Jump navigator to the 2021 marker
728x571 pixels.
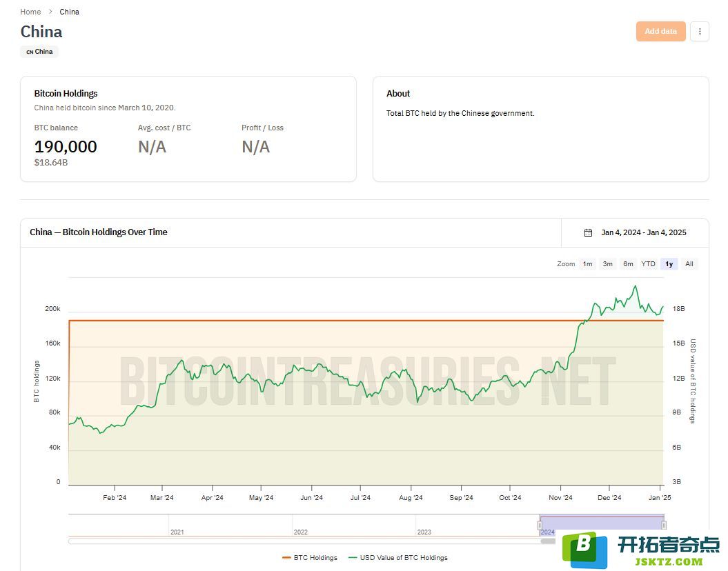coord(177,532)
